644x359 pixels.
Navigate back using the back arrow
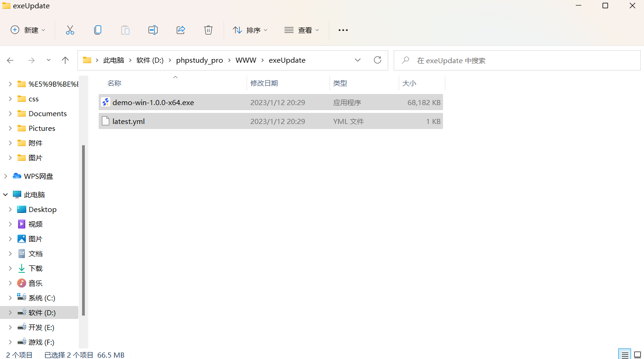(x=10, y=60)
